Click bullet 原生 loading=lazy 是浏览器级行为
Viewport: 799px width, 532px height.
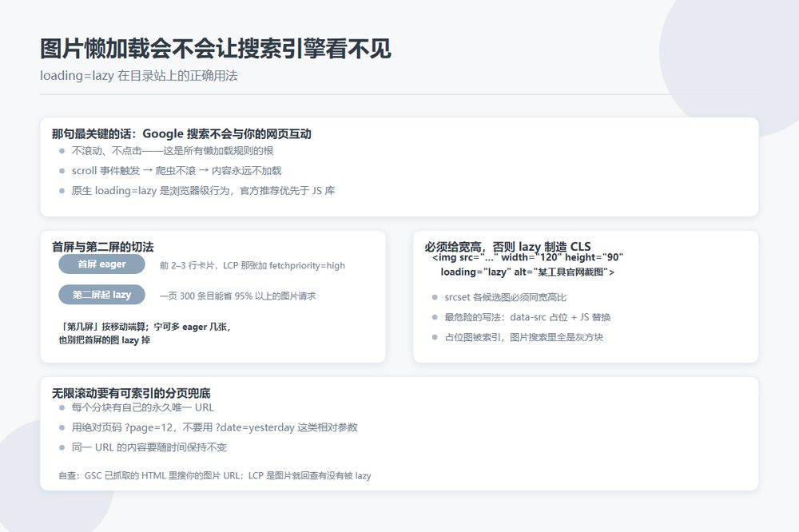(203, 191)
